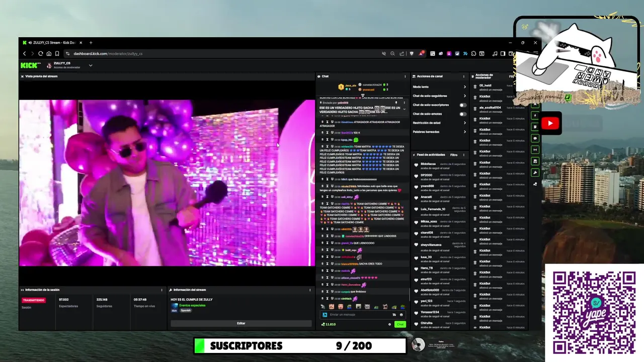Screen dimensions: 644x362
Task: Open Información de la sesión options menu
Action: tap(162, 290)
